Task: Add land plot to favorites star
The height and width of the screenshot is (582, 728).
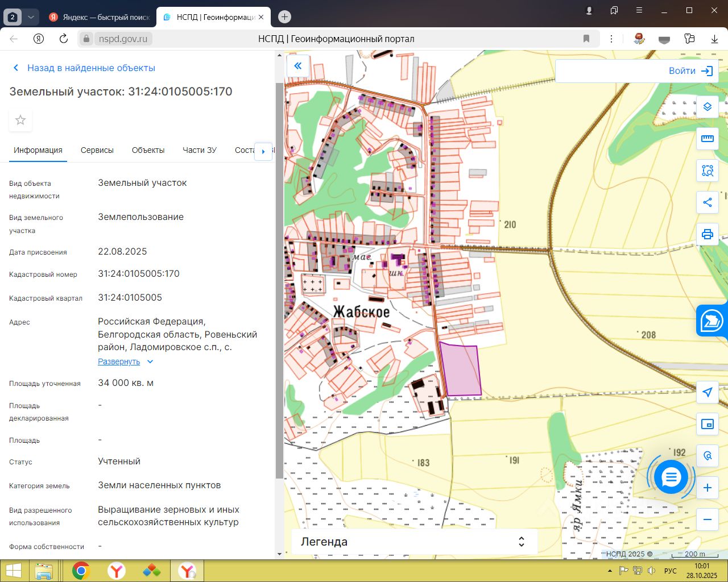Action: pyautogui.click(x=20, y=120)
